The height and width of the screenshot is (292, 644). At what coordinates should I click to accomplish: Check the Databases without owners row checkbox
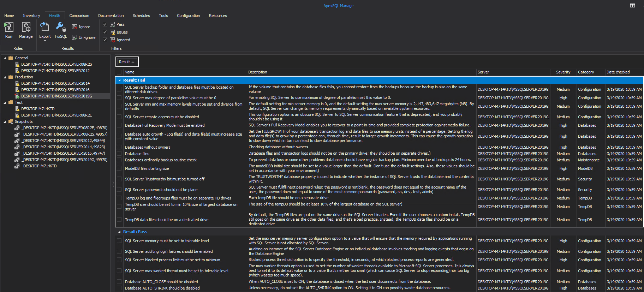(x=119, y=147)
